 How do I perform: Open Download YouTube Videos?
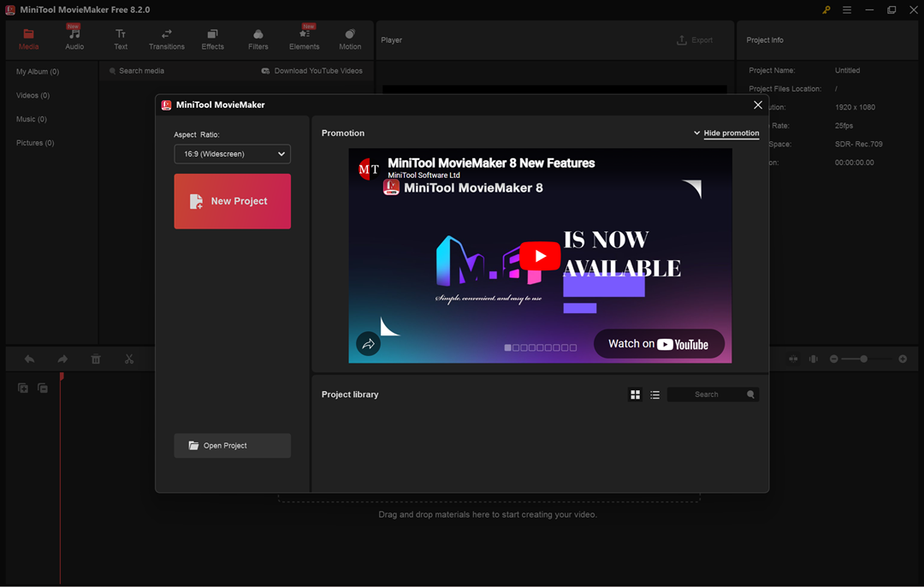tap(312, 71)
